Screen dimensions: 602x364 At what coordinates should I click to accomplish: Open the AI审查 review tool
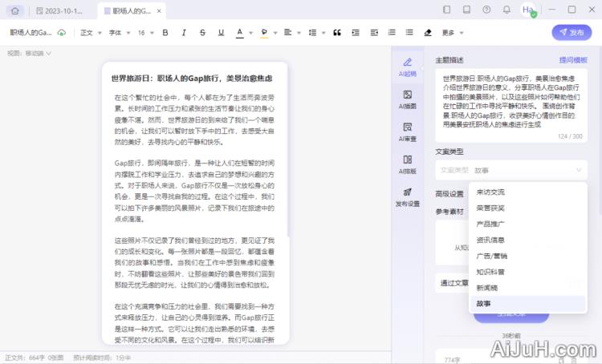407,131
